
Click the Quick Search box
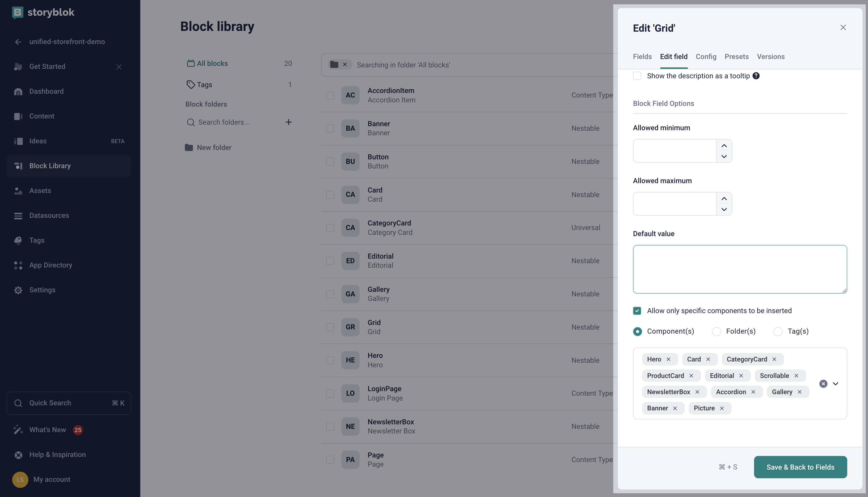pos(69,403)
